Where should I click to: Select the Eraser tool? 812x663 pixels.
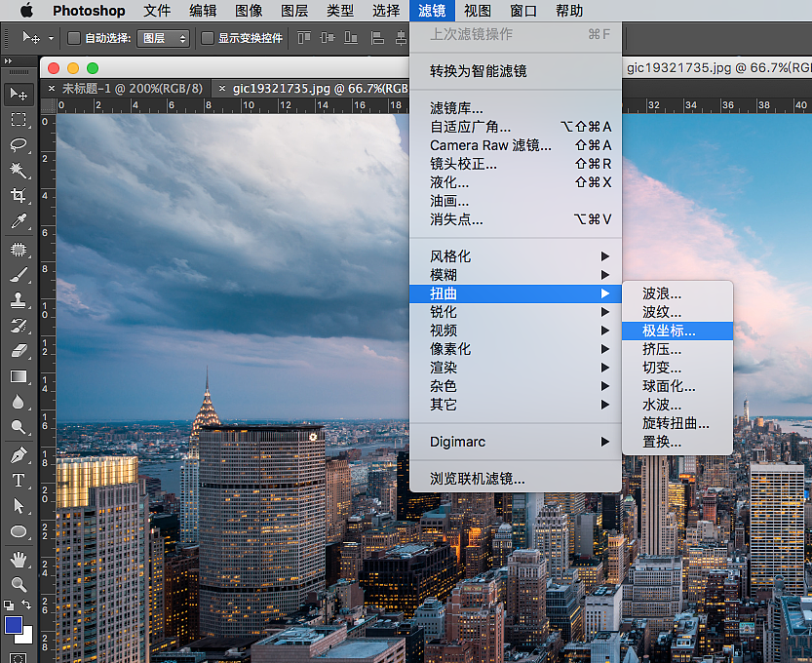[x=19, y=351]
